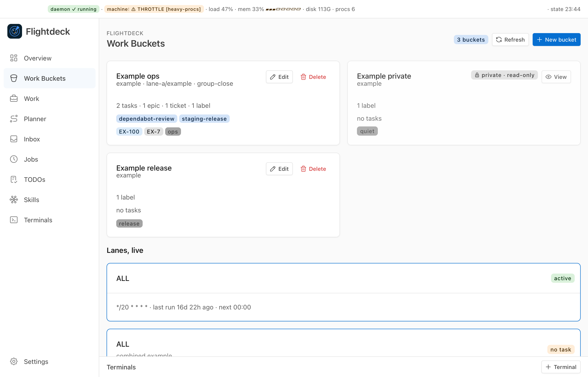
Task: Refresh the work buckets list
Action: tap(510, 40)
